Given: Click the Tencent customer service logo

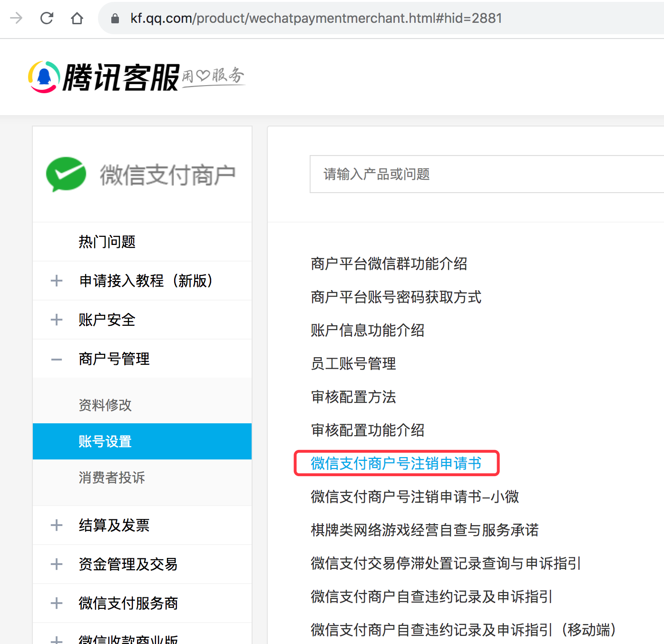Looking at the screenshot, I should (104, 77).
